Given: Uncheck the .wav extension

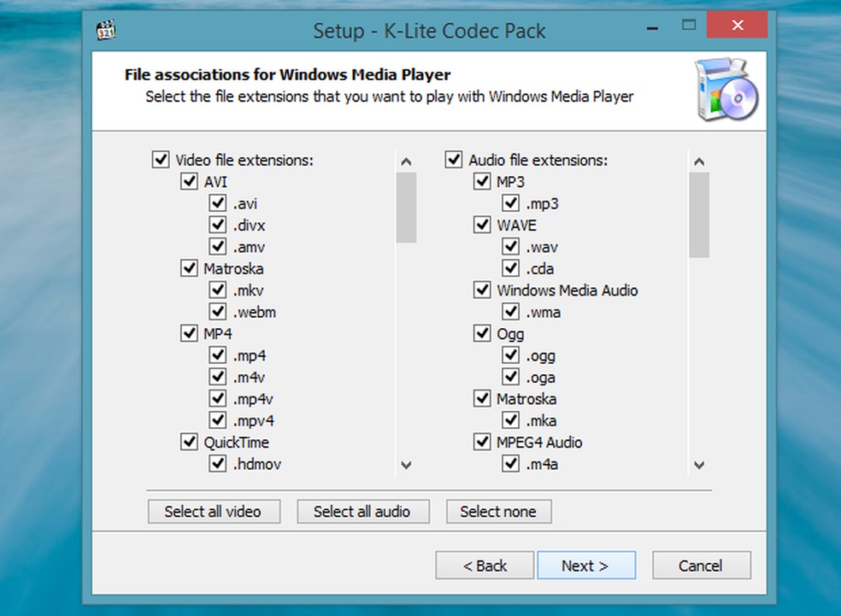Looking at the screenshot, I should (x=510, y=246).
